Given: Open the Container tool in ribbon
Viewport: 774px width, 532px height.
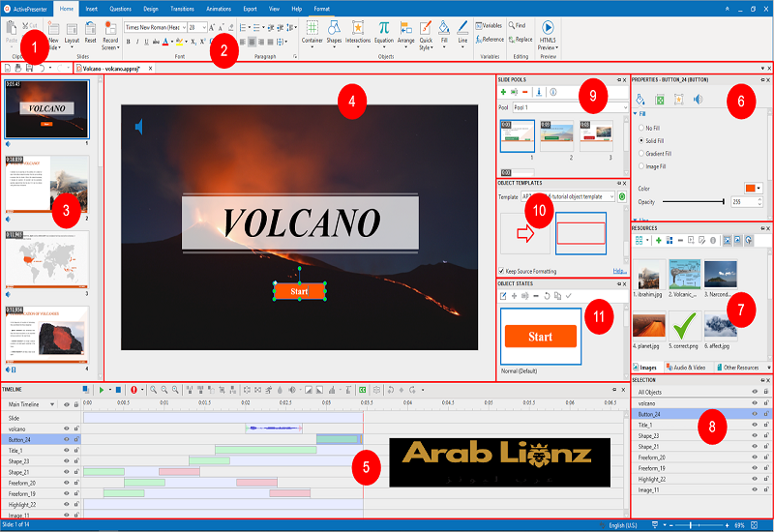Looking at the screenshot, I should click(312, 33).
